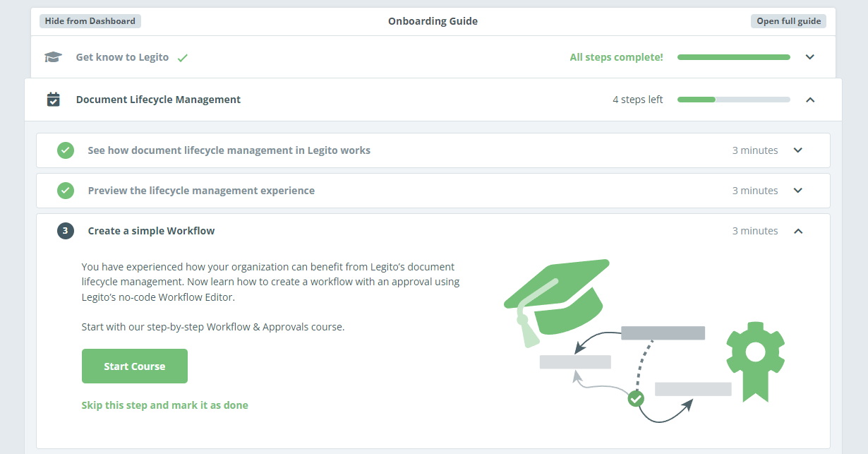Collapse the Create a simple Workflow step chevron
868x454 pixels.
tap(798, 231)
